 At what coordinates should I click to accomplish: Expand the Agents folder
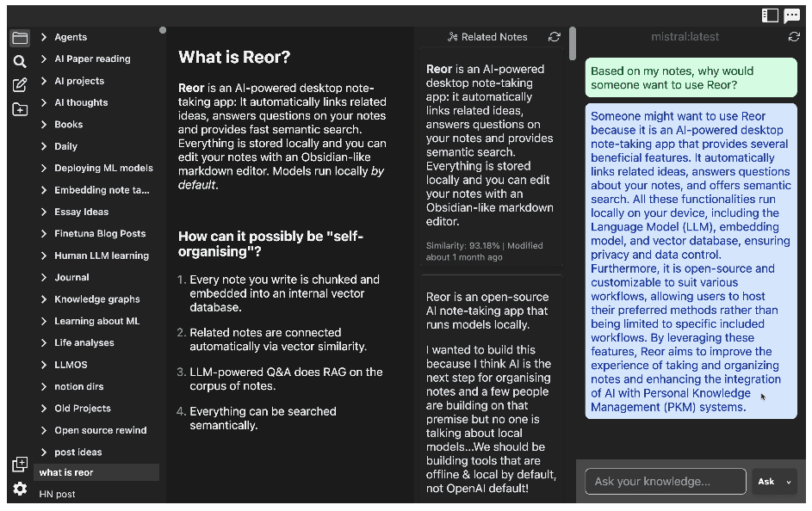click(x=44, y=37)
